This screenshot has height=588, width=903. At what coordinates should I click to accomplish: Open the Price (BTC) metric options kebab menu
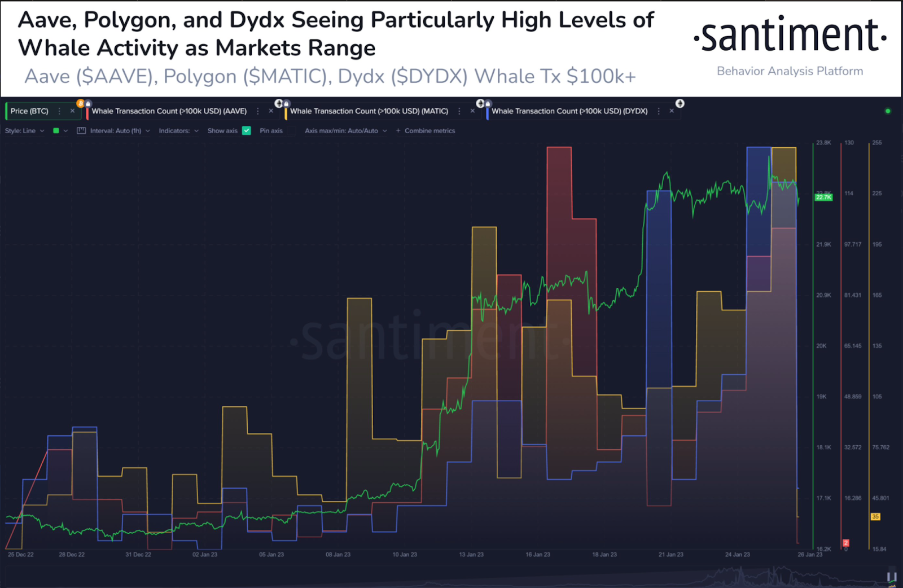(x=59, y=111)
